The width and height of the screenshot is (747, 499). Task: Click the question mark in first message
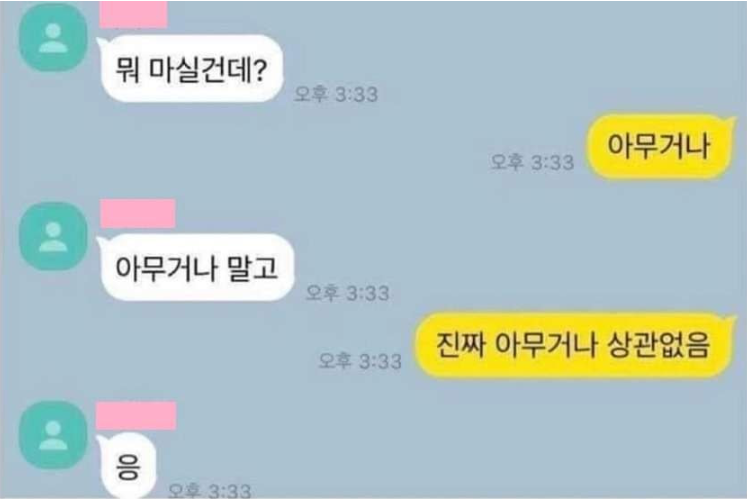259,70
